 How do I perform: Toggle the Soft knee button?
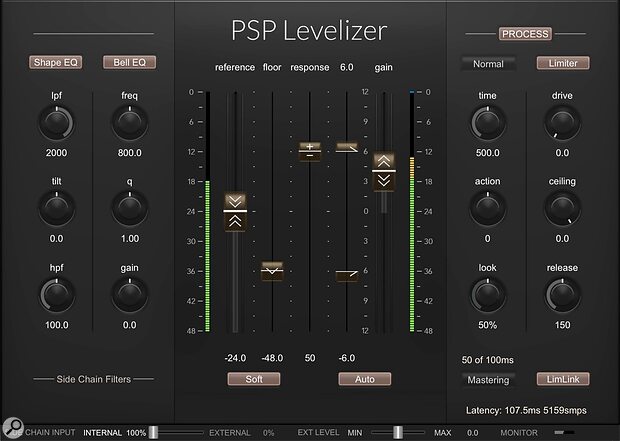click(254, 379)
